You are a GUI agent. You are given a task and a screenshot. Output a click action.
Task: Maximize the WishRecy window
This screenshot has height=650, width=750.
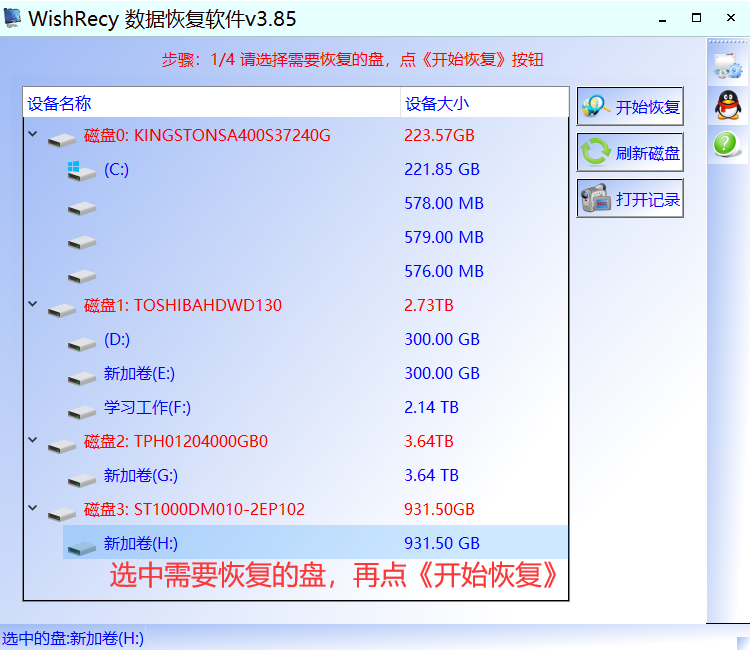[696, 18]
